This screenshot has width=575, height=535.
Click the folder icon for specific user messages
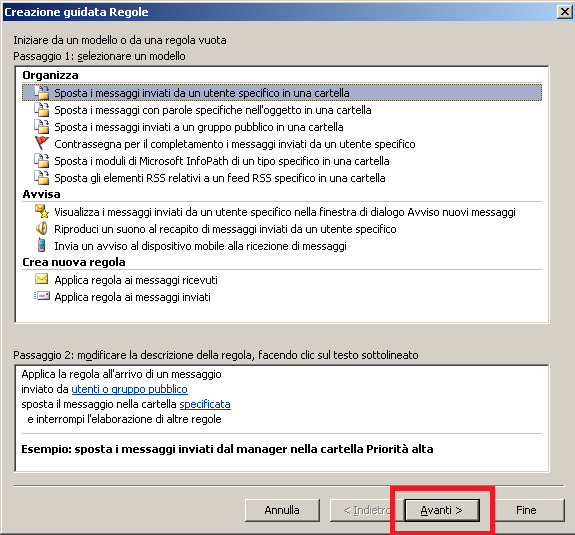pos(42,93)
